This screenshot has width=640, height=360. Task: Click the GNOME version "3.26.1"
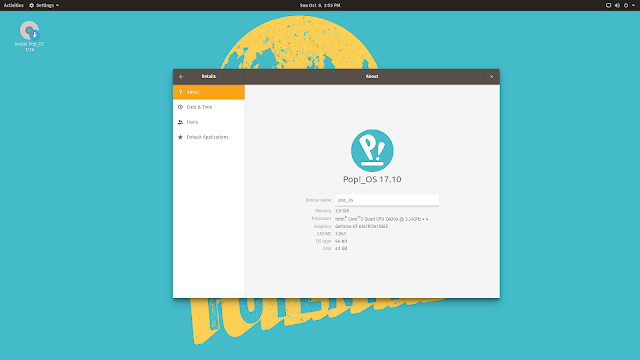point(340,234)
